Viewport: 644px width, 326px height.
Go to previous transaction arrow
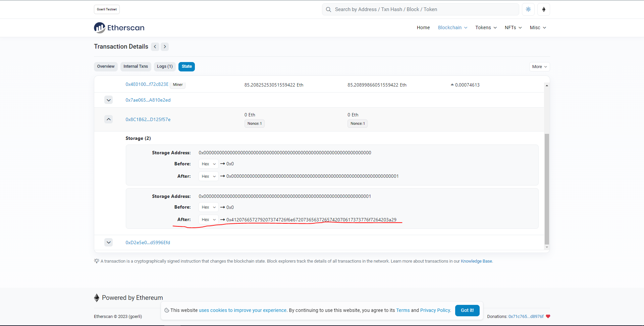(155, 47)
